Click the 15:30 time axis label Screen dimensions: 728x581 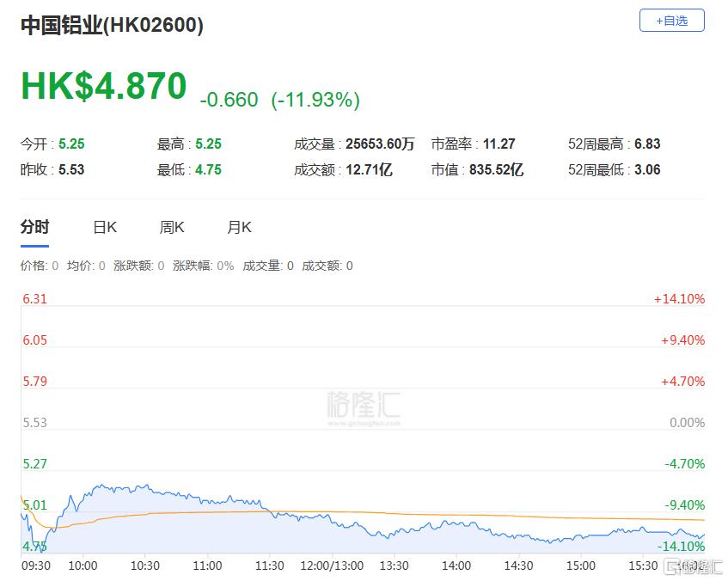point(643,566)
